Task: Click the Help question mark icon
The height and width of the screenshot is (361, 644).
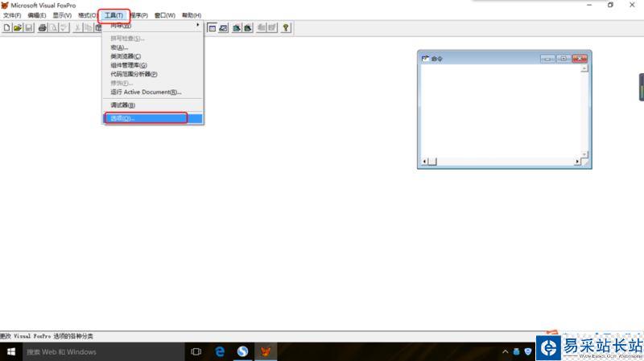Action: click(x=286, y=28)
